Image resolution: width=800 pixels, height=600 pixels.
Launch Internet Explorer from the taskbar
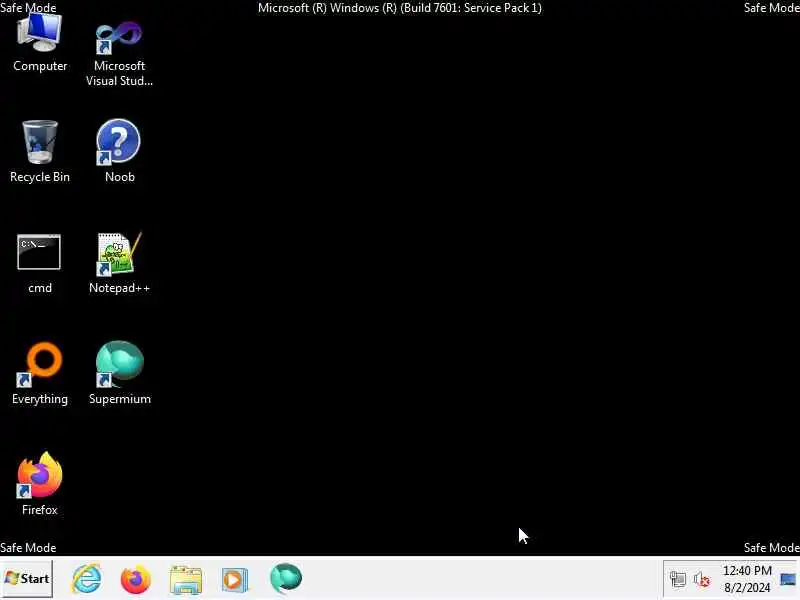coord(87,579)
